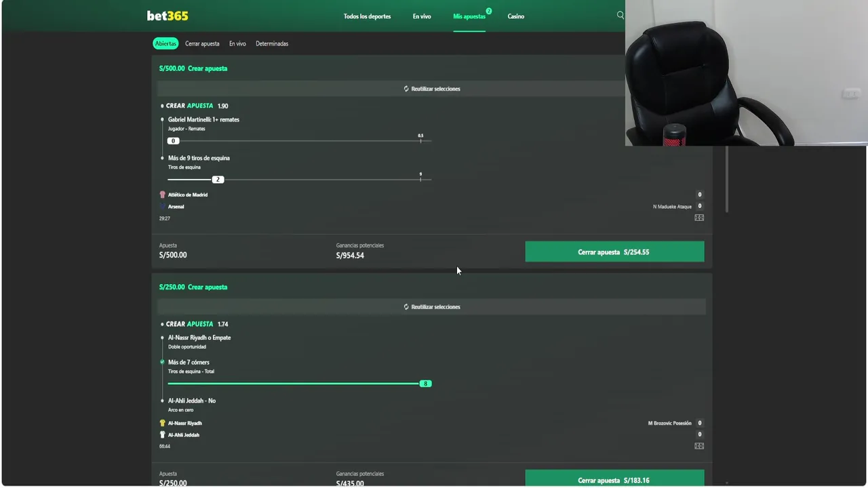Click Al-Nassr Riyadh o Empate selection

199,338
